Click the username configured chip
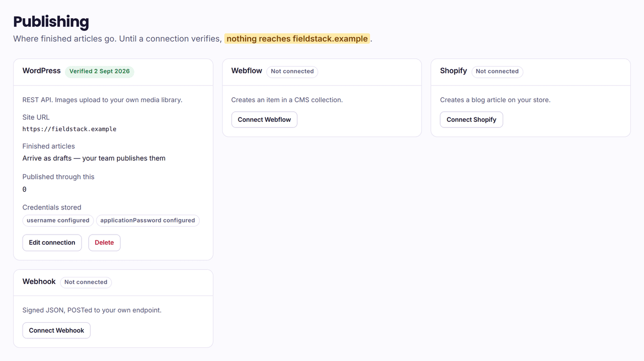644x361 pixels. click(x=58, y=221)
